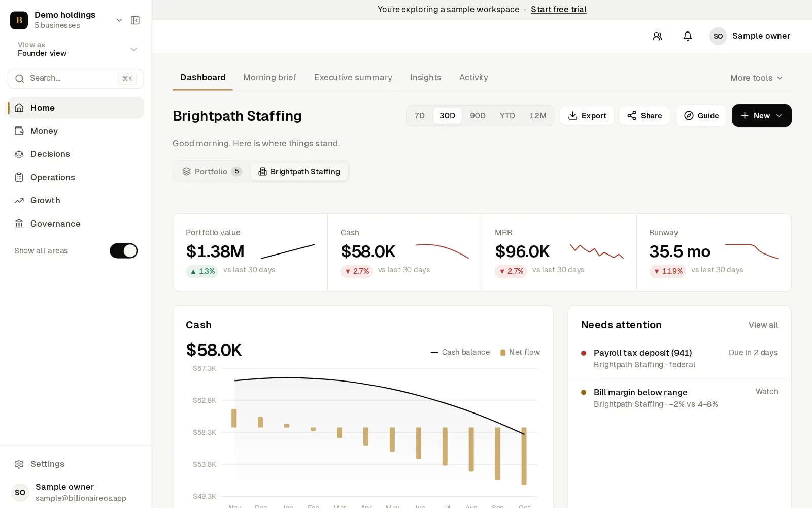Click the Cash balance legend line
Screen dimensions: 812x508
tap(434, 353)
